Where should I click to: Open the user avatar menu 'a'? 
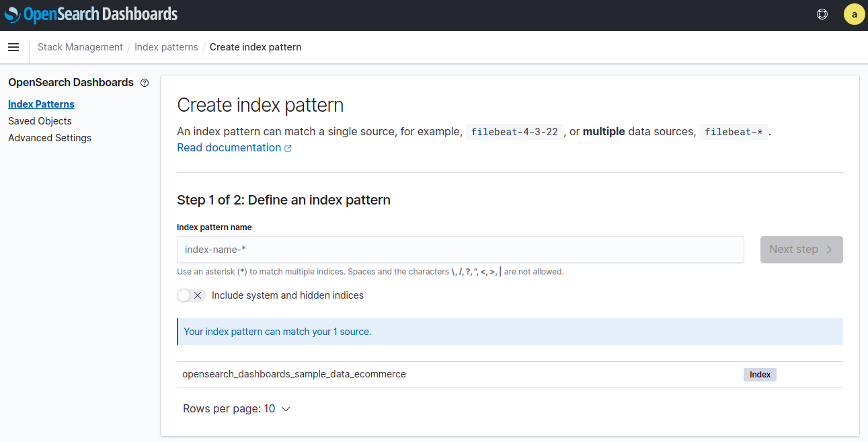click(854, 14)
